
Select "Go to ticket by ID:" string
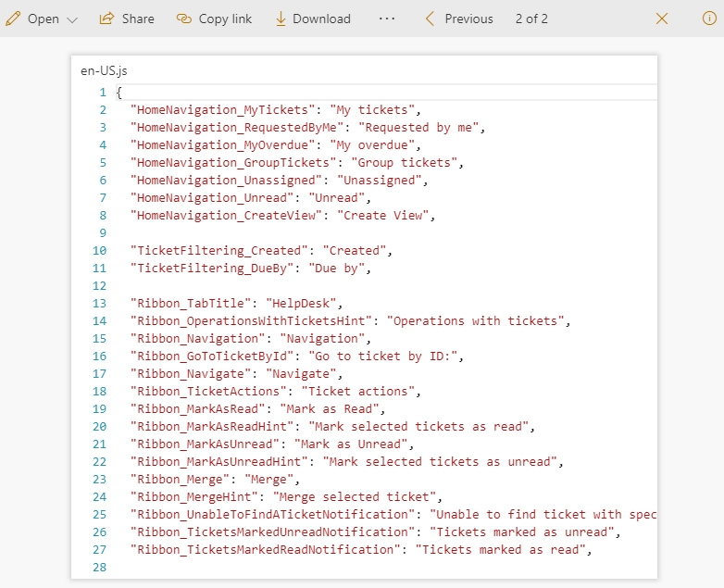coord(382,357)
